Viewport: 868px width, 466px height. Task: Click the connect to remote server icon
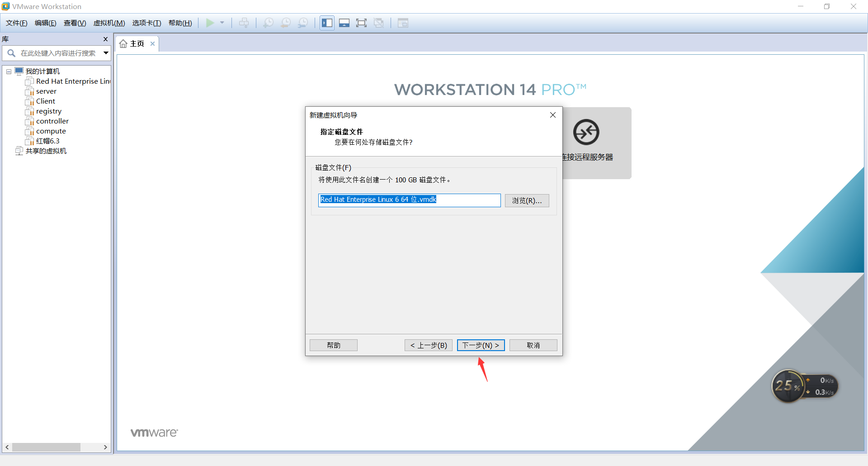[x=586, y=132]
